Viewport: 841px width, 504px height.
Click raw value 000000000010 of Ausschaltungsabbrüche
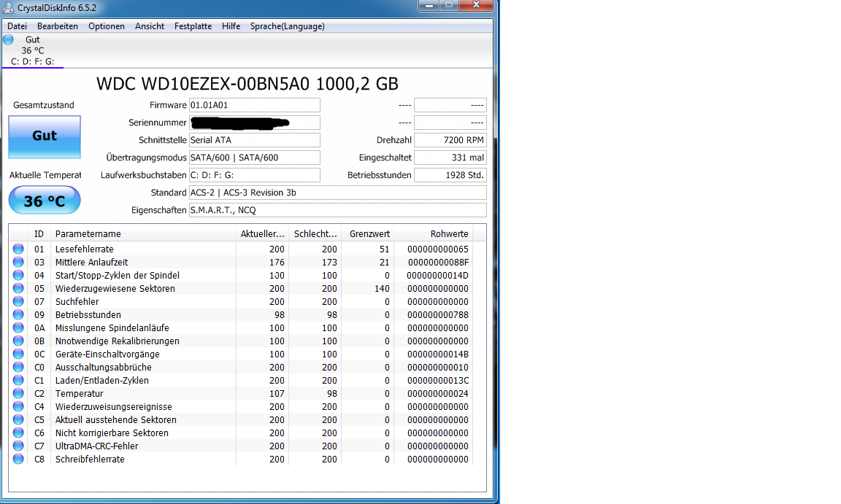(438, 368)
